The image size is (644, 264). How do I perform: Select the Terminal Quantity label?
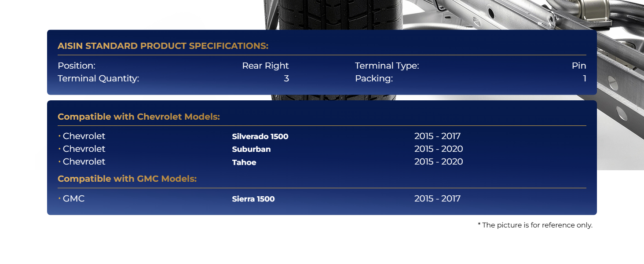pyautogui.click(x=98, y=78)
